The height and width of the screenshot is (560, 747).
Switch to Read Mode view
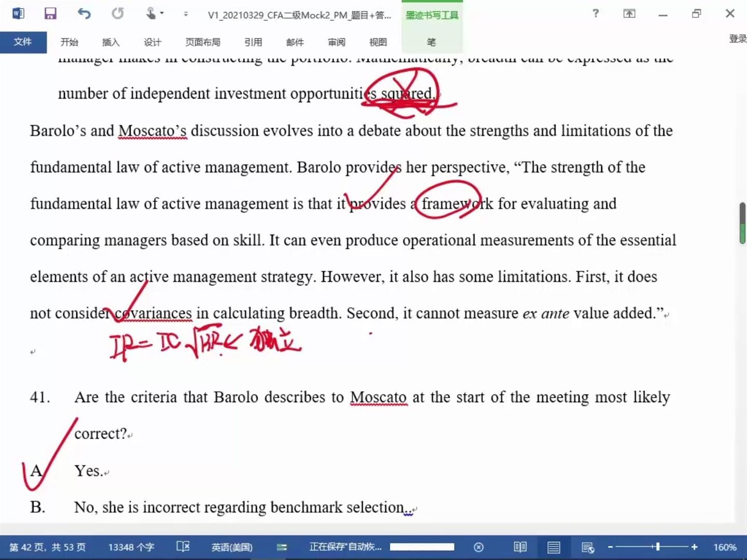click(520, 547)
